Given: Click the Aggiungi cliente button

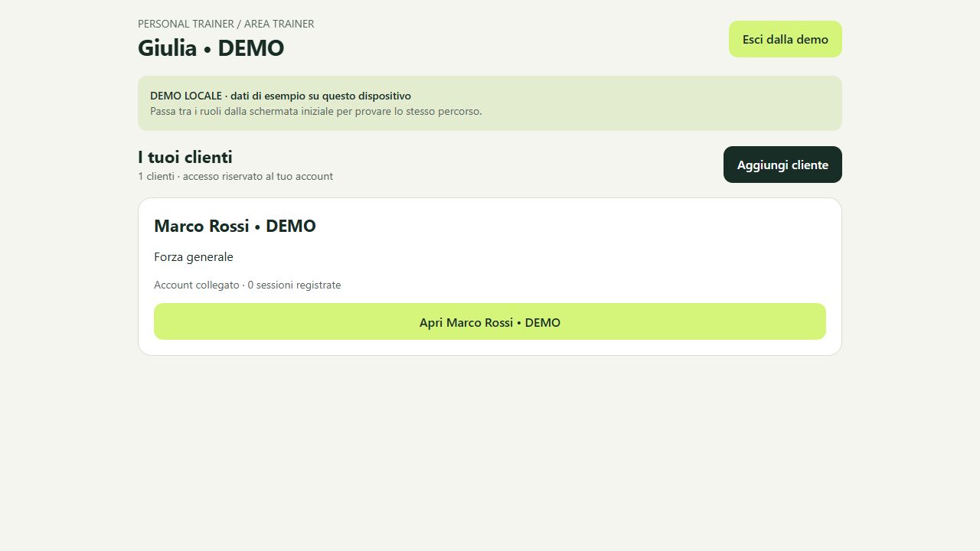Looking at the screenshot, I should [782, 165].
